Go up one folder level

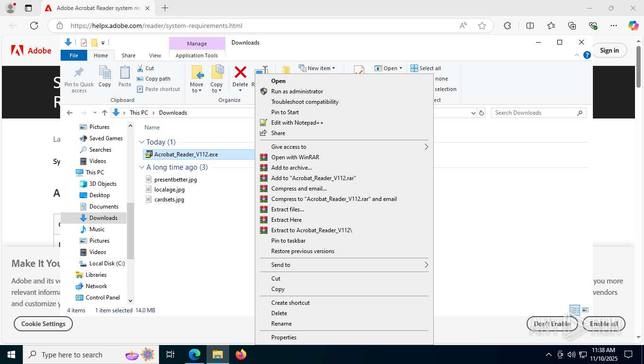(x=105, y=113)
